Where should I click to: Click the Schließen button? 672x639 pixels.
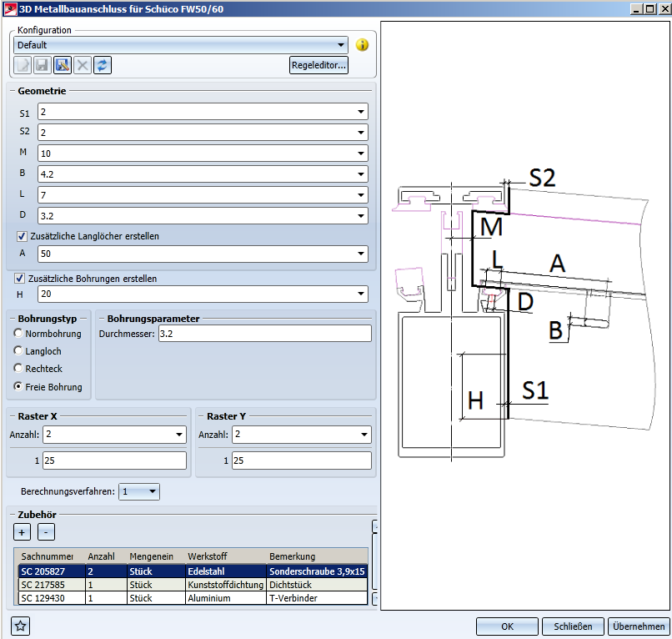click(x=573, y=626)
